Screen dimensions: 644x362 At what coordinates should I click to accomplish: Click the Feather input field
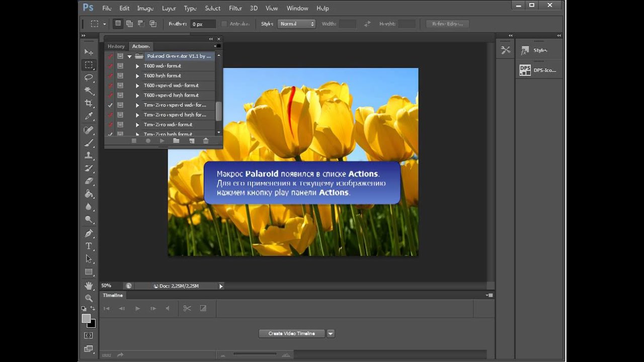203,24
